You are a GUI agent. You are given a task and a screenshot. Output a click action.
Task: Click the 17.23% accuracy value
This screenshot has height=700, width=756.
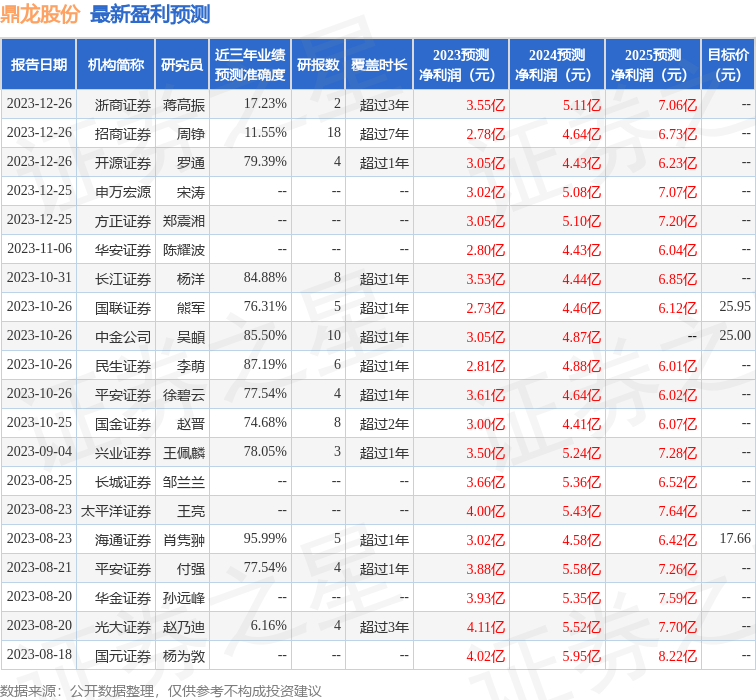265,103
